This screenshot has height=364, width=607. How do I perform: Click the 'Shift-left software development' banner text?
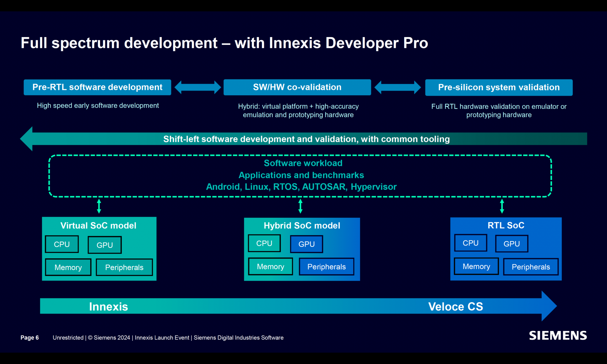(307, 139)
